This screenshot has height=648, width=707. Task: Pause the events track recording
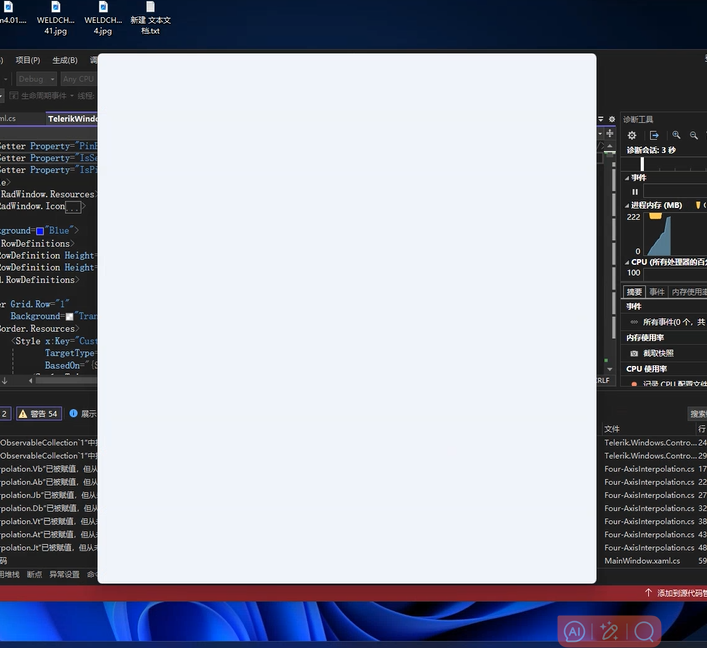point(635,191)
